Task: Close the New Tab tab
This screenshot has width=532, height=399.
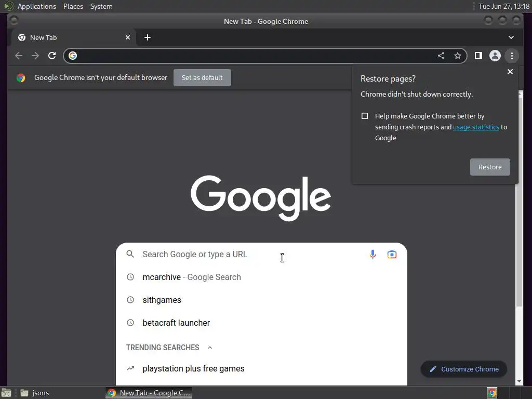Action: [x=128, y=37]
